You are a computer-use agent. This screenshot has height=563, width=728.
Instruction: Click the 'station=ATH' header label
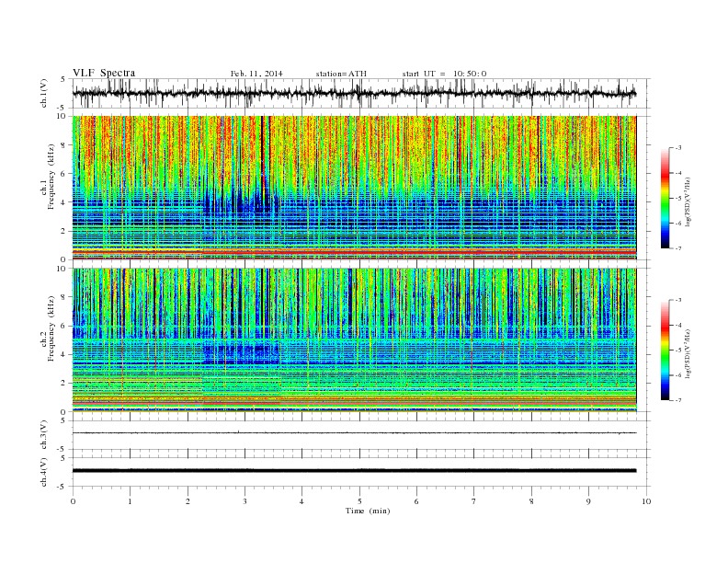point(341,74)
